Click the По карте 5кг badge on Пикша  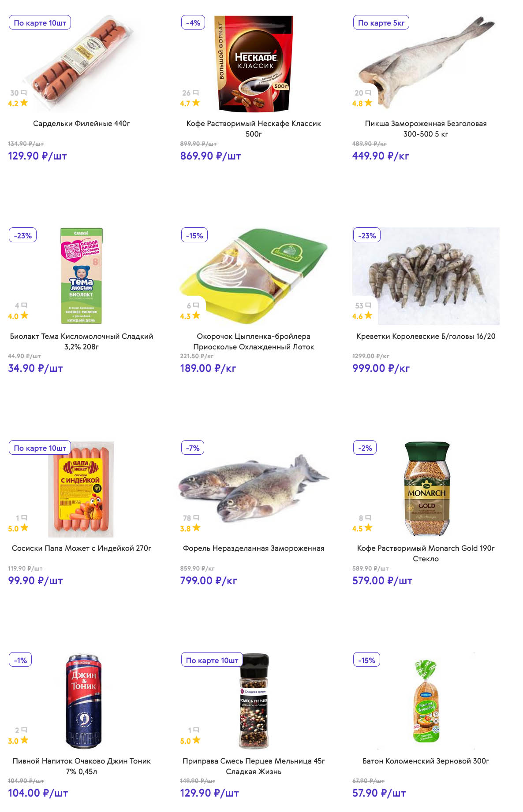click(x=381, y=23)
